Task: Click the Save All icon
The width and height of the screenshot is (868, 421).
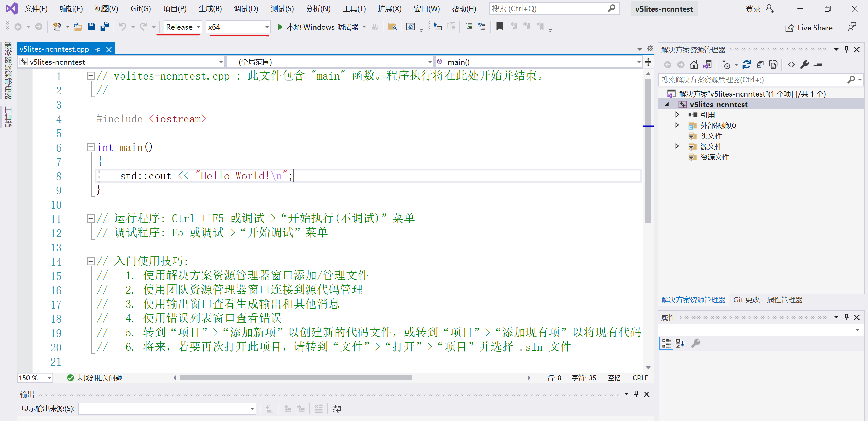Action: 105,27
